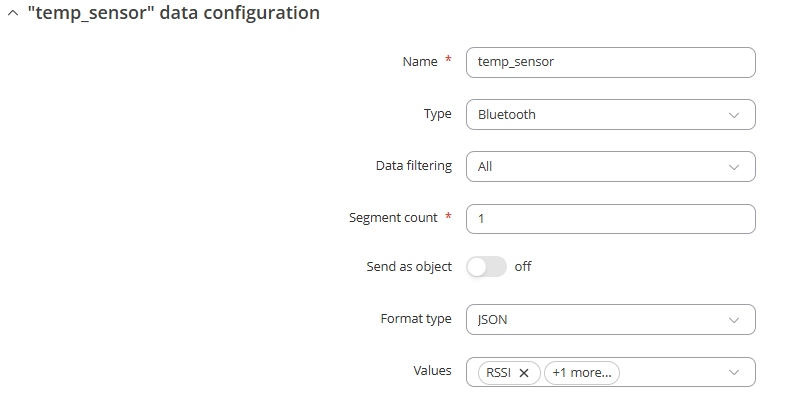Remove the RSSI value tag

pyautogui.click(x=524, y=373)
